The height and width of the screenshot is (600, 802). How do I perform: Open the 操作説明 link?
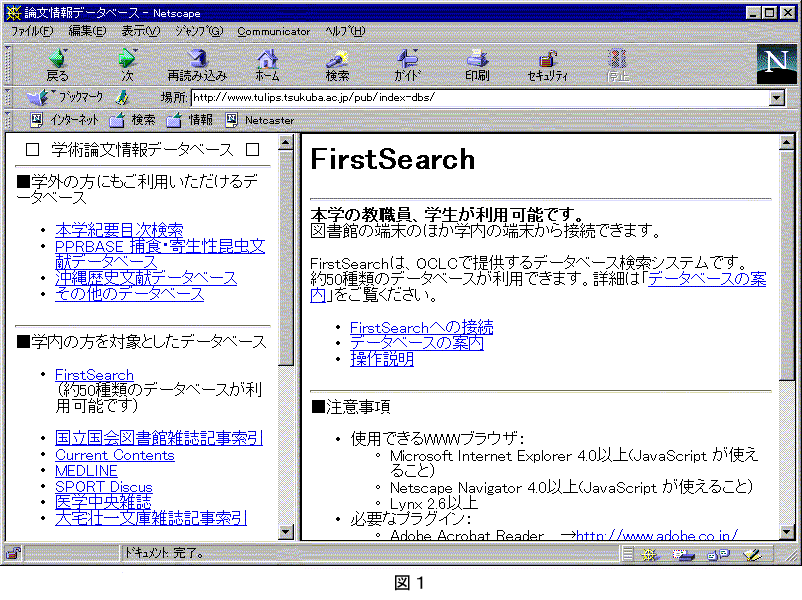[x=382, y=359]
